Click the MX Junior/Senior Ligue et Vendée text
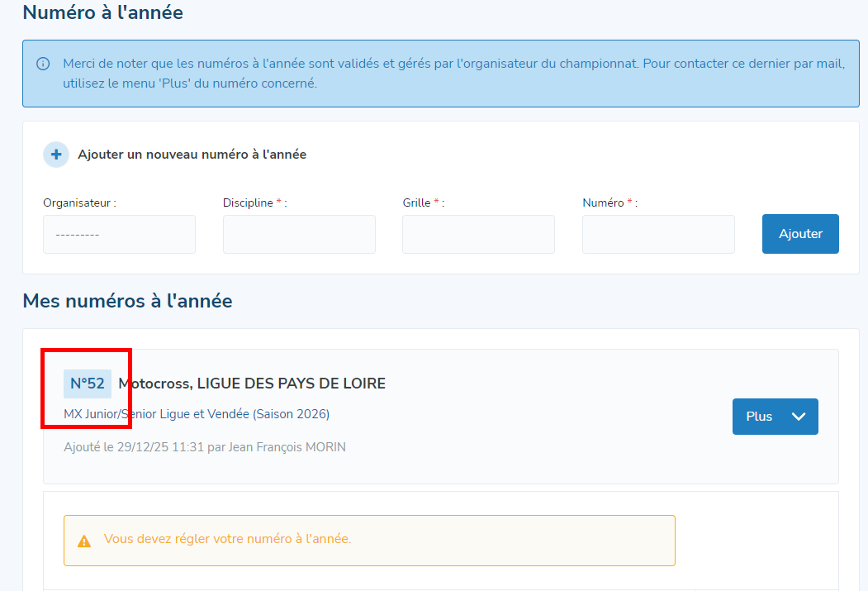This screenshot has height=591, width=868. [197, 414]
